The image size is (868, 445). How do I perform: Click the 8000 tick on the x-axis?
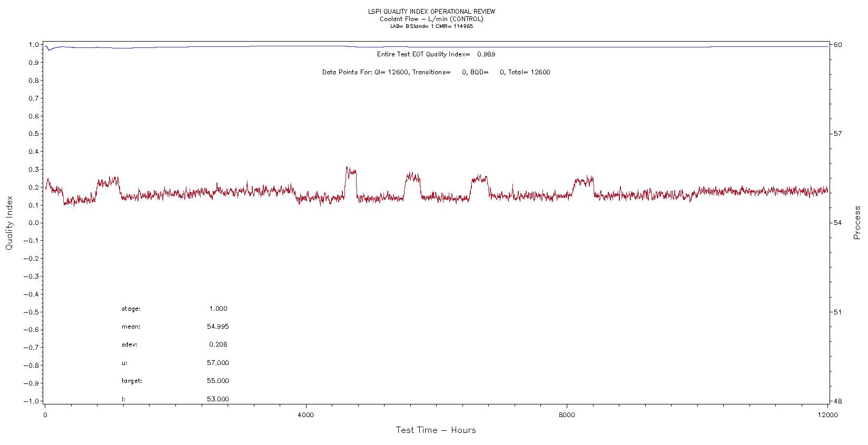click(x=567, y=415)
